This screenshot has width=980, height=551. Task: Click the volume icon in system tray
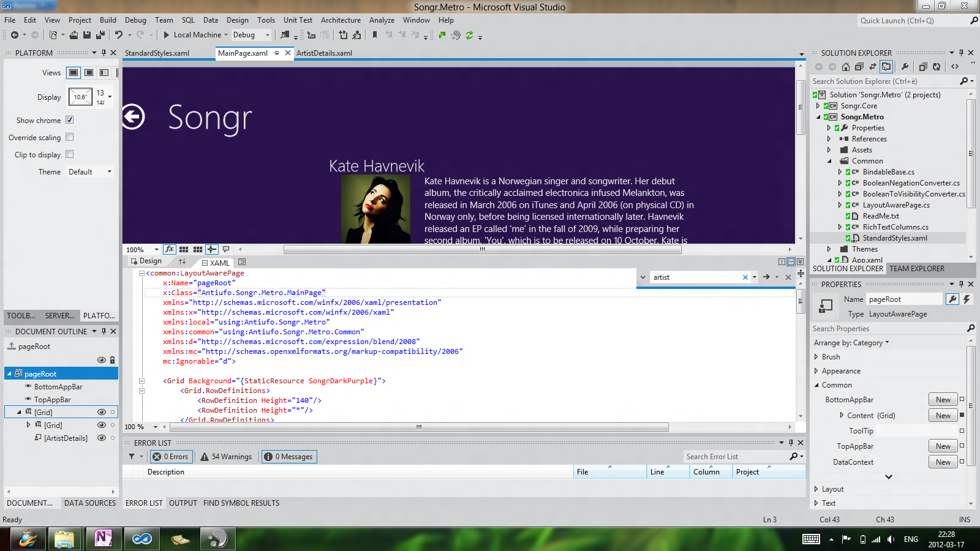click(x=891, y=539)
